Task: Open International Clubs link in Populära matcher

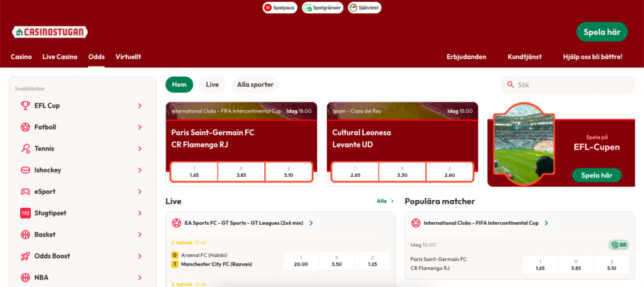Action: click(x=481, y=223)
